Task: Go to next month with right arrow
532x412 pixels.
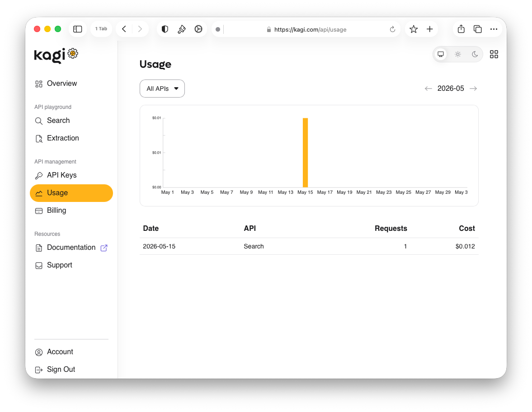Action: pos(473,89)
